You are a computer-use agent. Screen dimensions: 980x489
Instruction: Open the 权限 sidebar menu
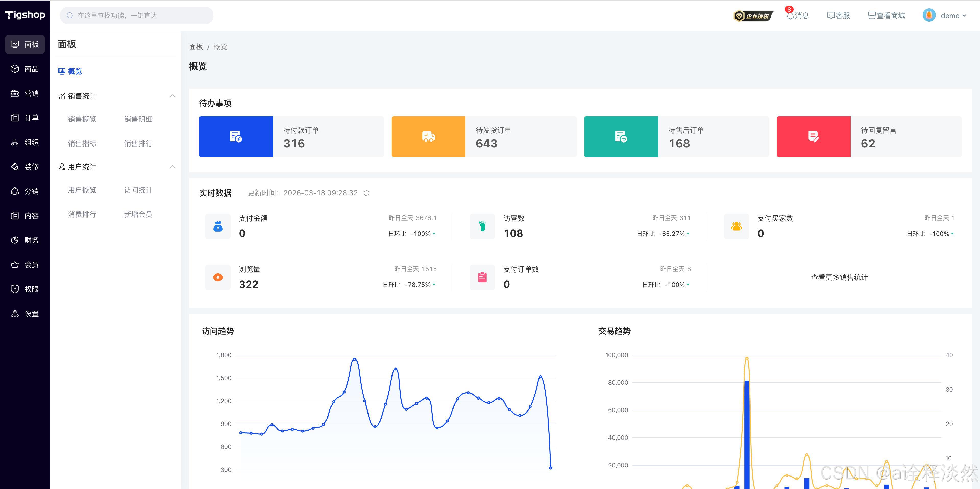(x=25, y=289)
